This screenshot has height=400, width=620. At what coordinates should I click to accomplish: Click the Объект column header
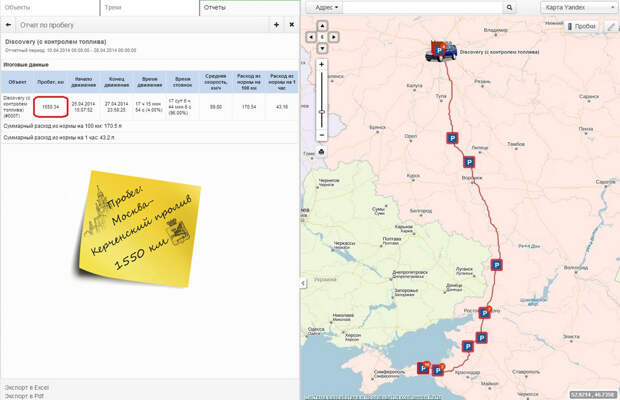click(17, 82)
